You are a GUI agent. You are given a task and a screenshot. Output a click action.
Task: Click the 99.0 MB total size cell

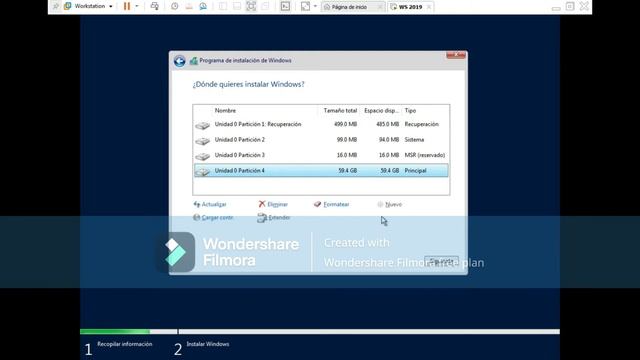click(347, 140)
